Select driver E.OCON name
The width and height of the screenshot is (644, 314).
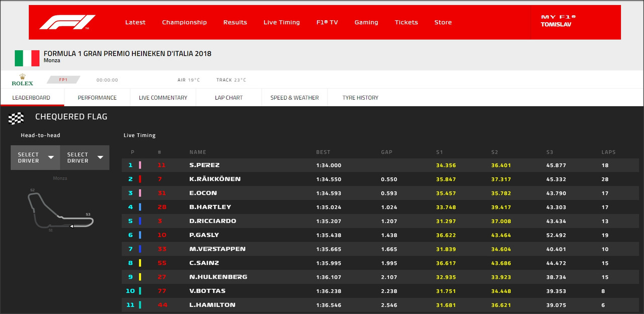[x=203, y=193]
